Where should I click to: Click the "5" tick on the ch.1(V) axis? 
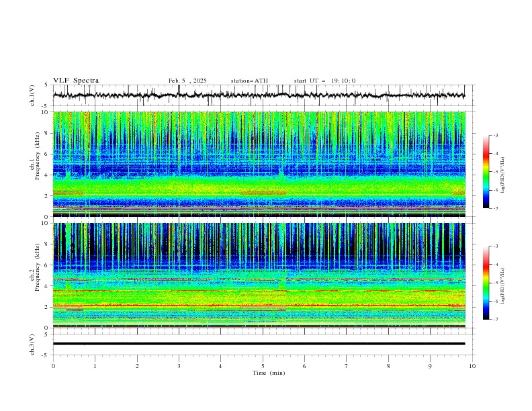click(x=46, y=85)
